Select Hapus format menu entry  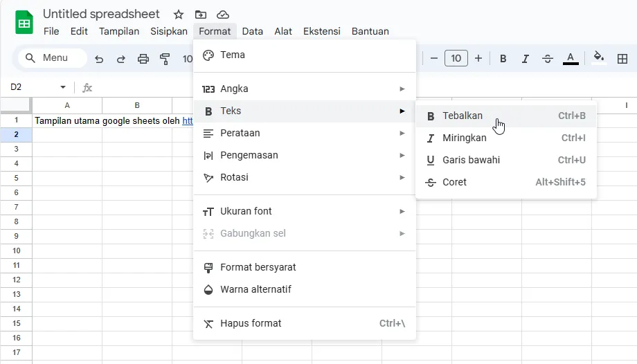click(251, 323)
